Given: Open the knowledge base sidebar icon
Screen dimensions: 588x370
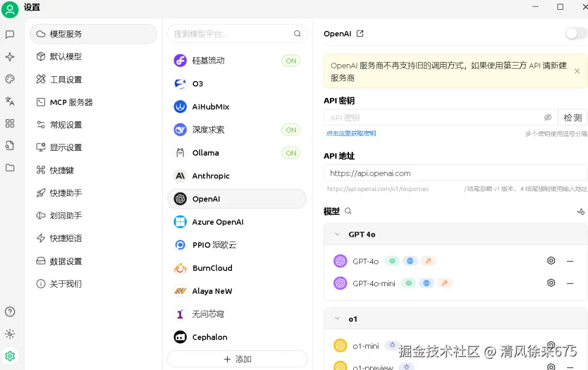Looking at the screenshot, I should 10,145.
